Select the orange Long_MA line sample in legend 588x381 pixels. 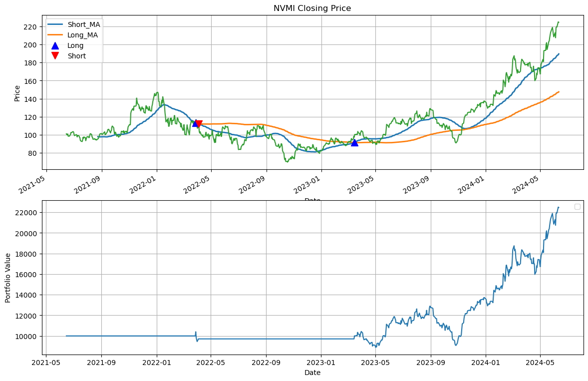55,35
